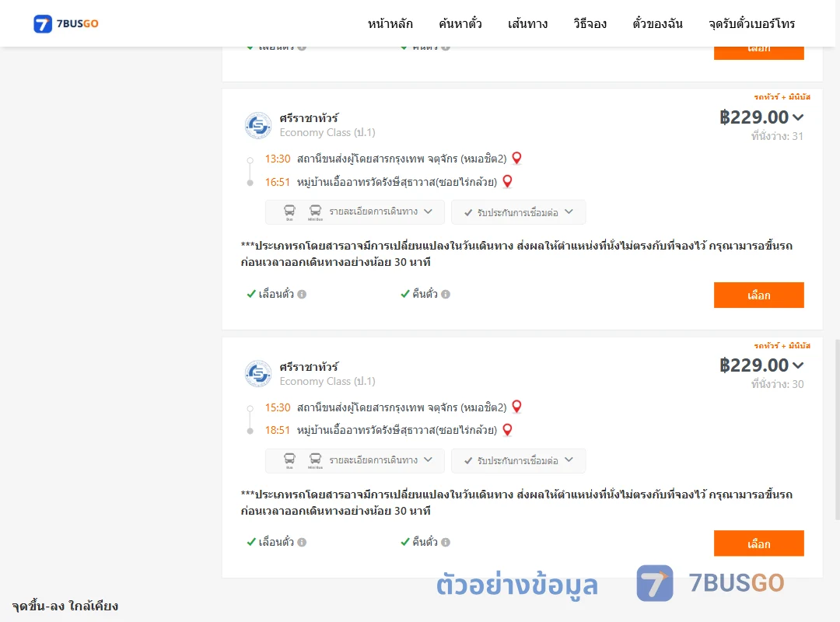The width and height of the screenshot is (840, 622).
Task: Show เลื่อนตั๋ว info icon for 13:30 trip
Action: coord(302,294)
